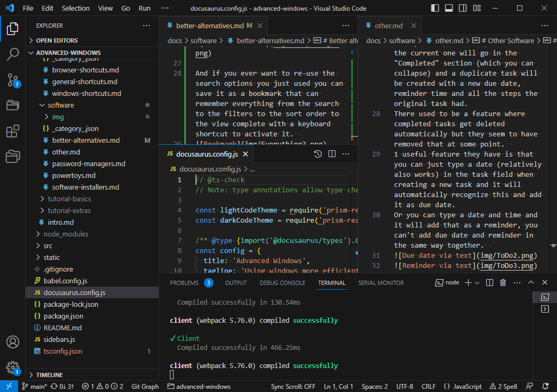Toggle Primary Side Bar layout icon
The width and height of the screenshot is (557, 392).
435,8
